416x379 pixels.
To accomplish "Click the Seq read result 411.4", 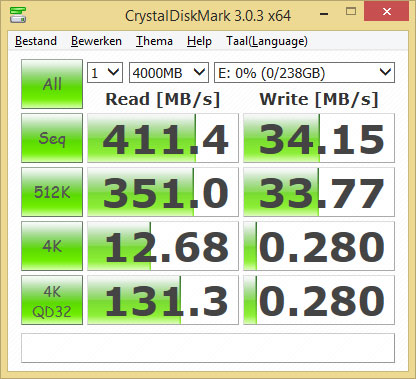I will [x=163, y=138].
